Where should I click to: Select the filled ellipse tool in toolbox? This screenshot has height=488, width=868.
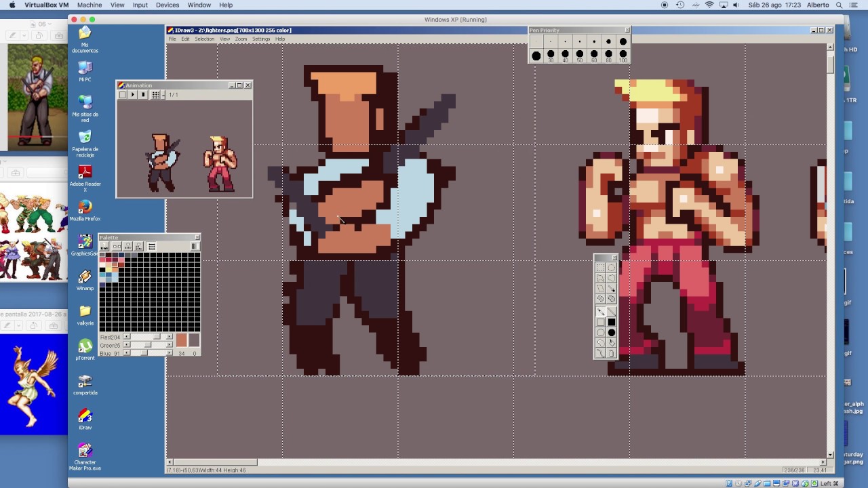point(612,332)
